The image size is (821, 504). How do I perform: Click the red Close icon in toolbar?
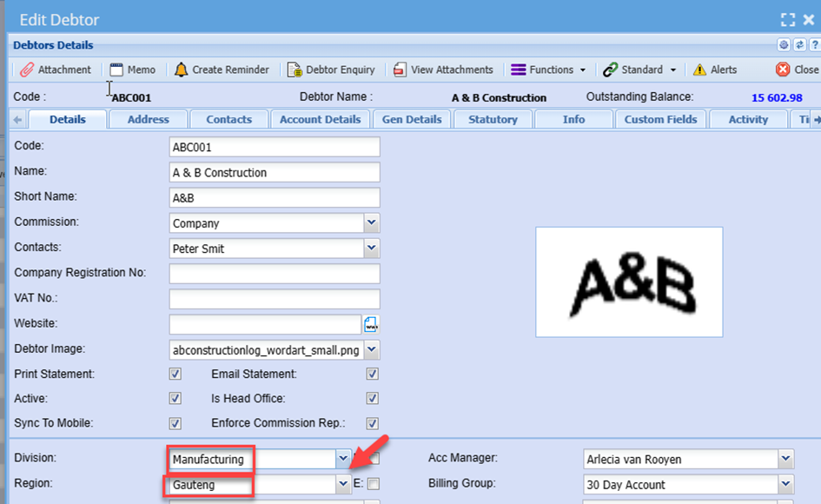(783, 70)
